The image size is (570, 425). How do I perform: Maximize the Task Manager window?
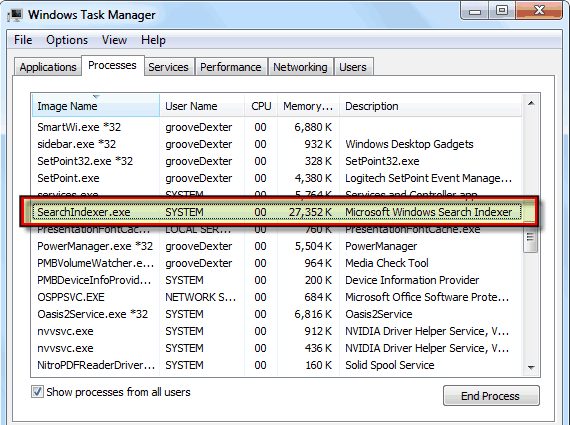[x=501, y=11]
